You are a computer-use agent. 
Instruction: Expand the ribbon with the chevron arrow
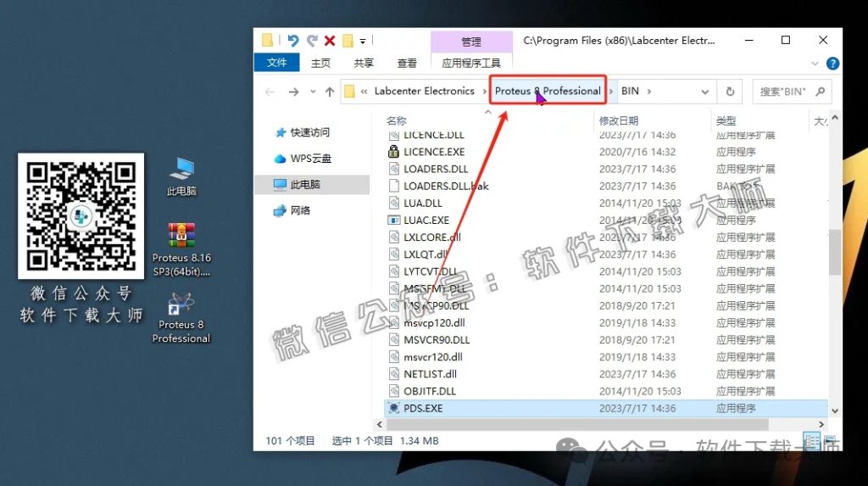815,64
